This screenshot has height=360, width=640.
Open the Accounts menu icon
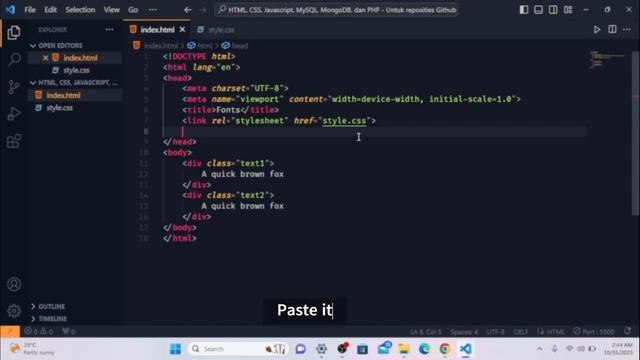coord(14,284)
